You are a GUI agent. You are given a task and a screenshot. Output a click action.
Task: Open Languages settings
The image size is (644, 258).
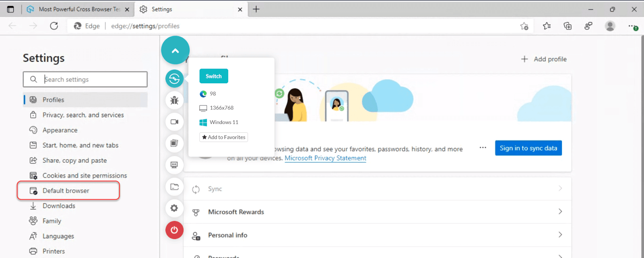point(85,236)
